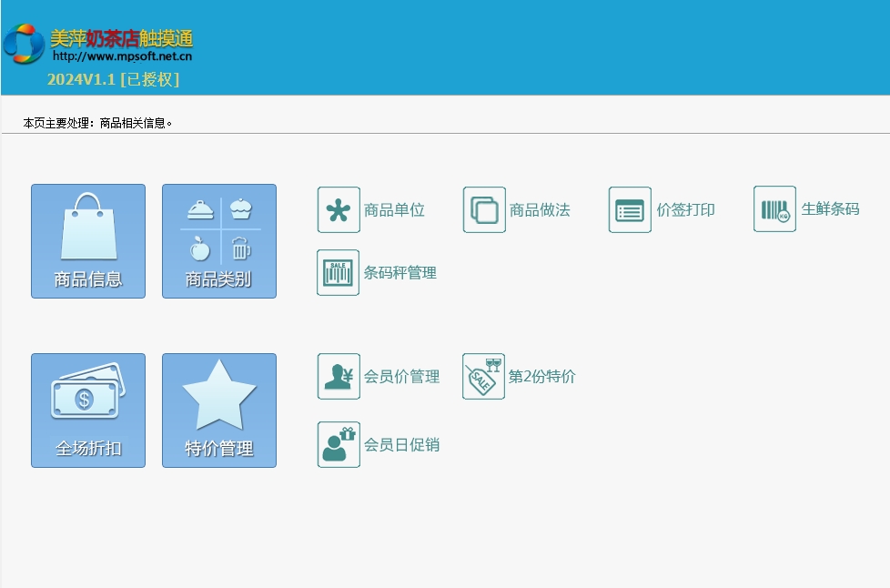Open the 商品类别 category tile
Image resolution: width=890 pixels, height=588 pixels.
click(219, 241)
